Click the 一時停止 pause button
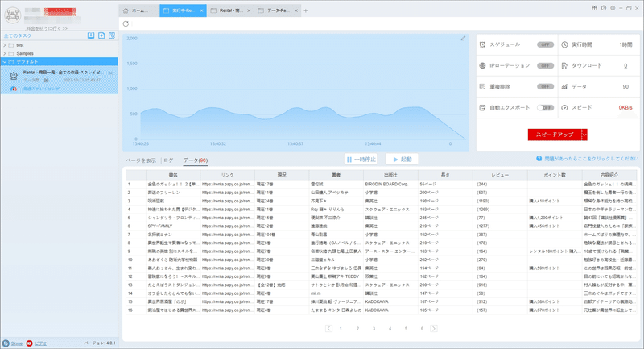This screenshot has width=644, height=349. coord(361,159)
